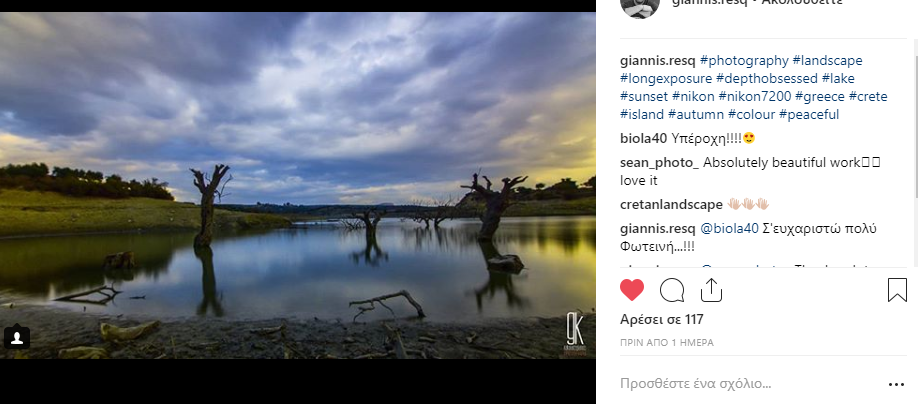Screen dimensions: 918x404
Task: Unlike the post with the red heart
Action: pyautogui.click(x=632, y=290)
